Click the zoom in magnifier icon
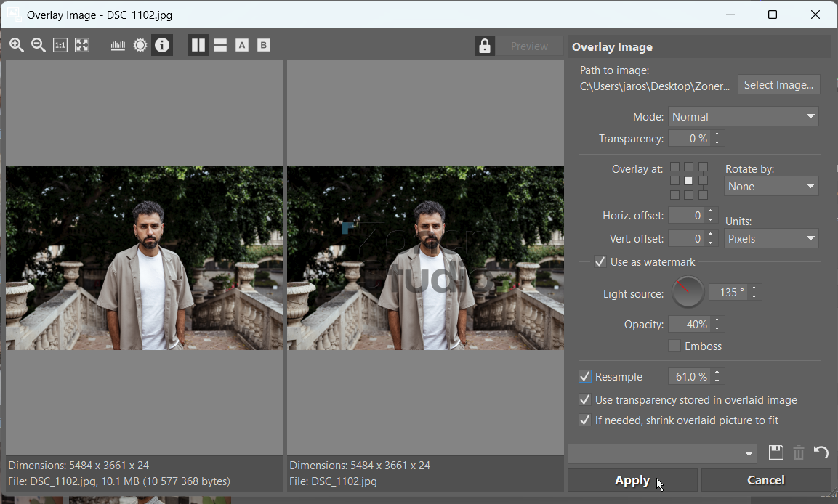The width and height of the screenshot is (838, 504). tap(17, 46)
